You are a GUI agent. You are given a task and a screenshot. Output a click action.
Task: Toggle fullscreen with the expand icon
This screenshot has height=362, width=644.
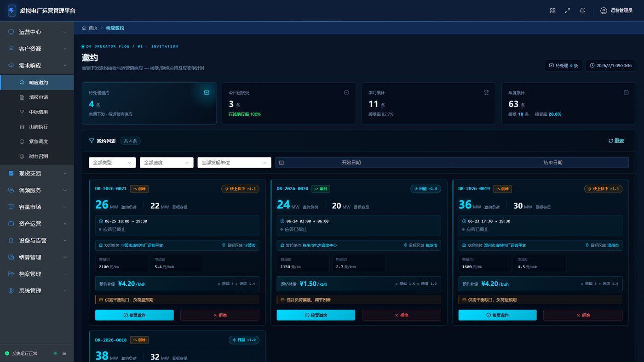pos(568,11)
